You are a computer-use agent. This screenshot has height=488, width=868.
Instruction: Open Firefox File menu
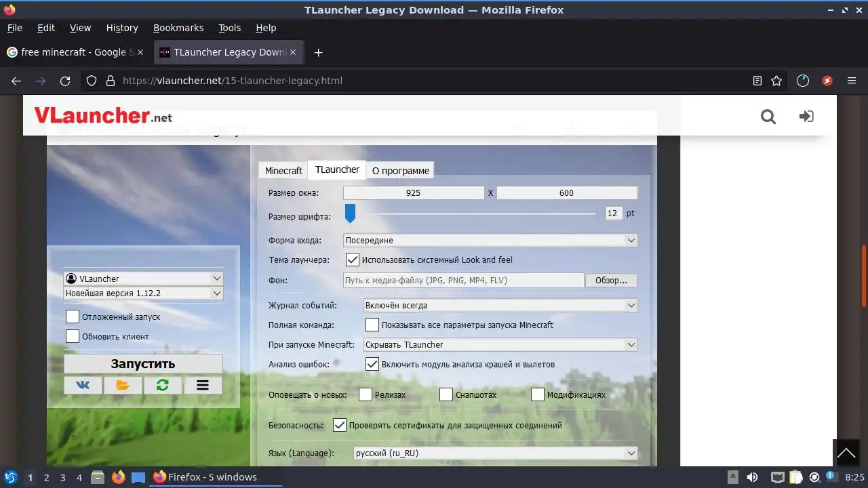pyautogui.click(x=14, y=28)
